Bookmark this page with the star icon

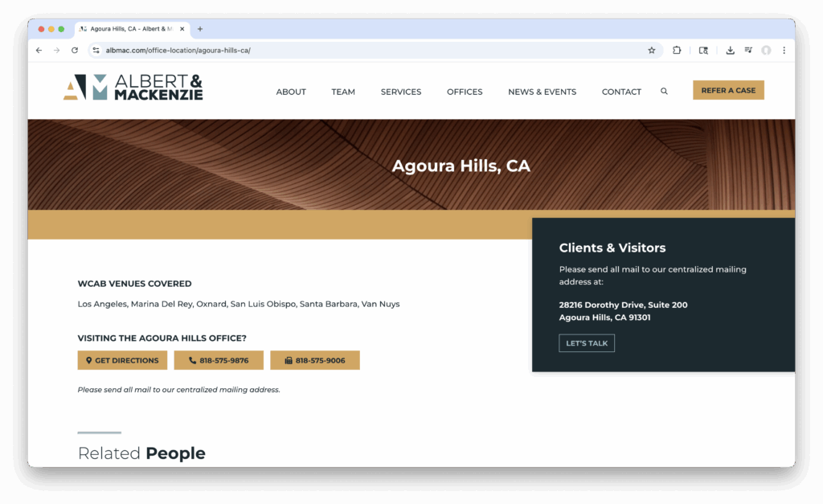[x=652, y=50]
